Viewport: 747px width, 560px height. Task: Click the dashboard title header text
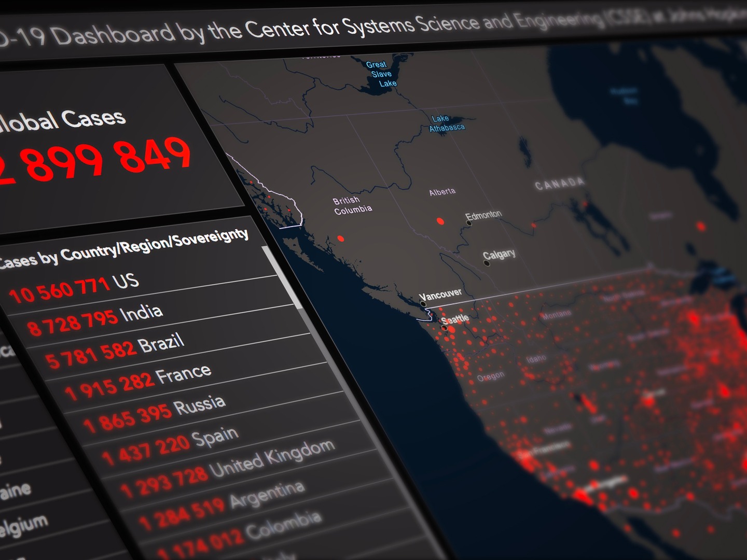point(374,26)
